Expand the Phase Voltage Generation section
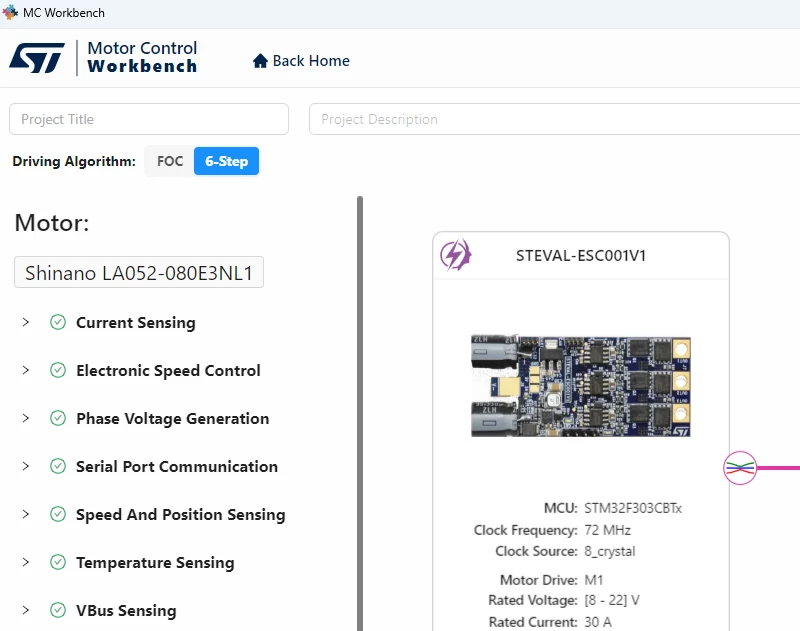Image resolution: width=800 pixels, height=631 pixels. coord(26,418)
